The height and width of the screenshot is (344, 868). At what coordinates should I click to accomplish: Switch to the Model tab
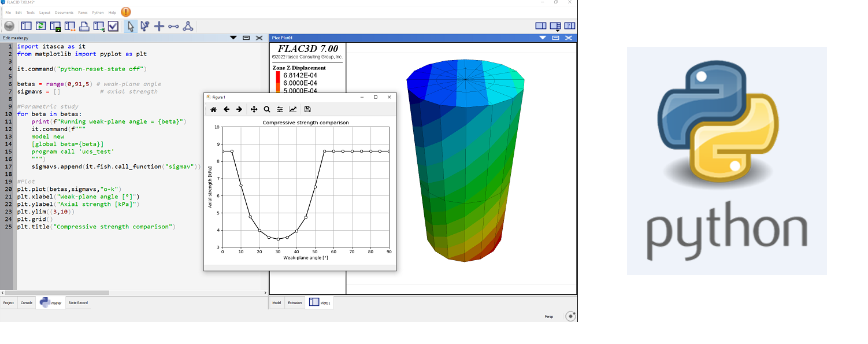pos(277,302)
